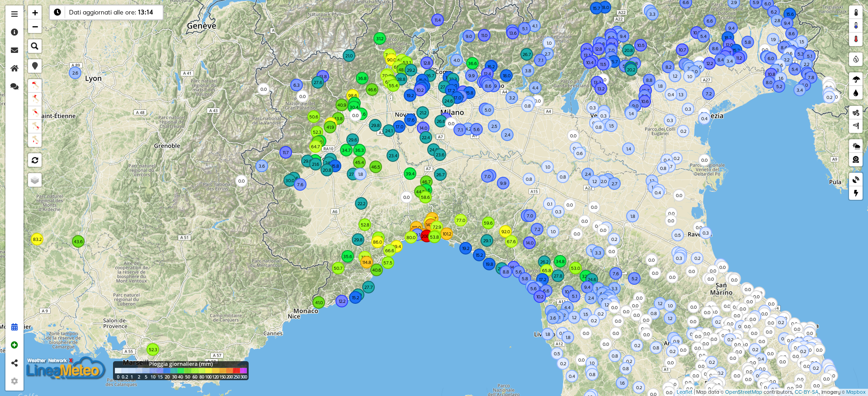
Task: Open the blue calendar date picker
Action: 14,327
